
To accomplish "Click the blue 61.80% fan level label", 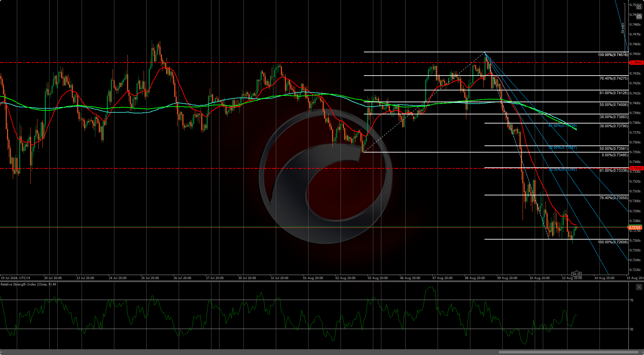I will coord(562,126).
